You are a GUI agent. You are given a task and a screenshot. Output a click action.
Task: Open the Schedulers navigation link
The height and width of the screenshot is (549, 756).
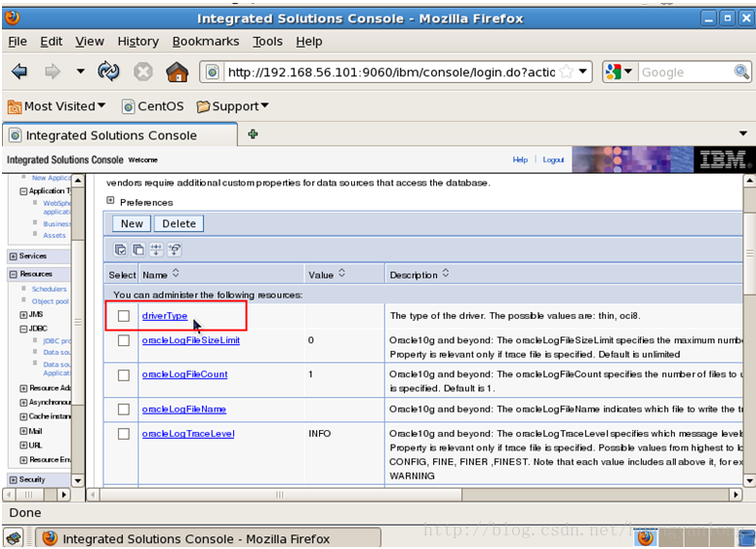[x=49, y=289]
